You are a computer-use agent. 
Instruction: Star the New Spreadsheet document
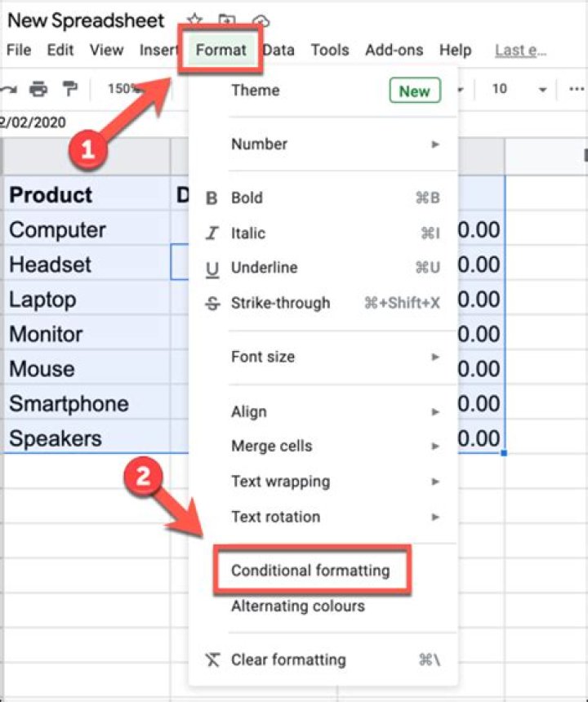tap(195, 20)
